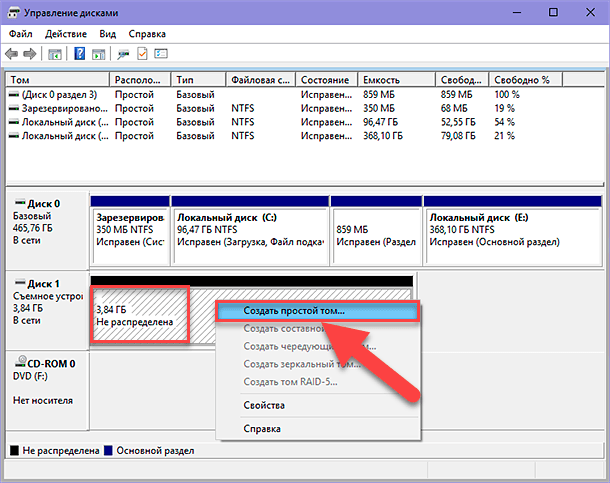Select Свойства in the context menu
The height and width of the screenshot is (483, 610).
click(x=264, y=405)
